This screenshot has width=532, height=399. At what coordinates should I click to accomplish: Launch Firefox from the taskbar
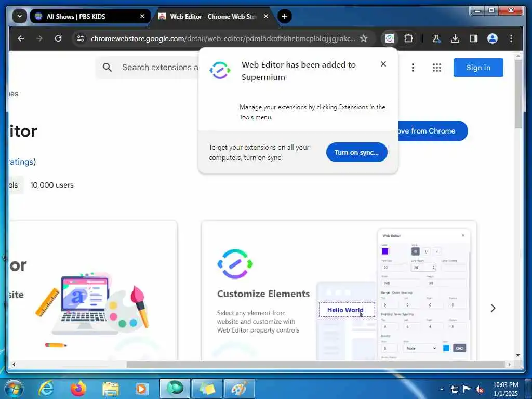pyautogui.click(x=78, y=389)
